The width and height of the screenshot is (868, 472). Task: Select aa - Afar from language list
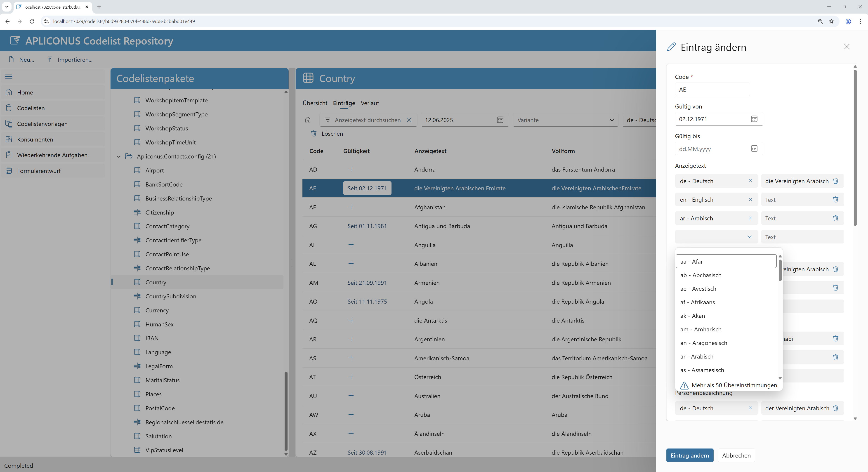(x=726, y=262)
